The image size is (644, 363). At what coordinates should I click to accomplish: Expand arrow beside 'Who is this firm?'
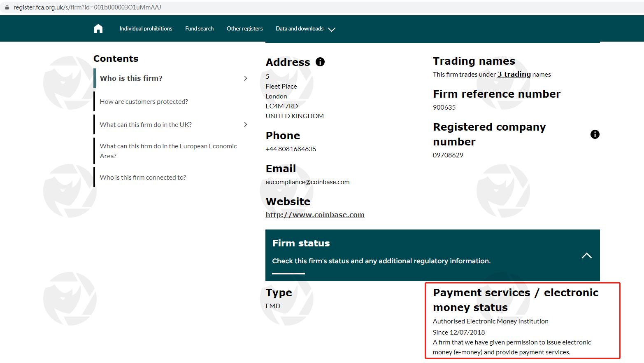(x=246, y=78)
